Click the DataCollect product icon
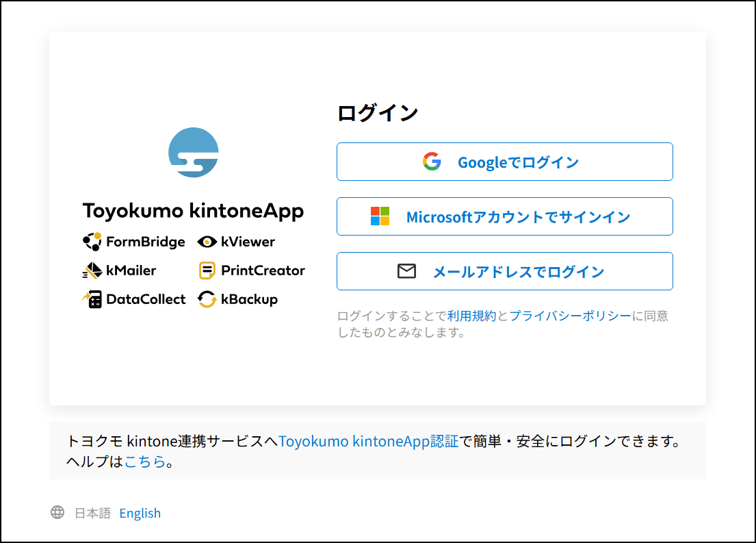 coord(92,299)
